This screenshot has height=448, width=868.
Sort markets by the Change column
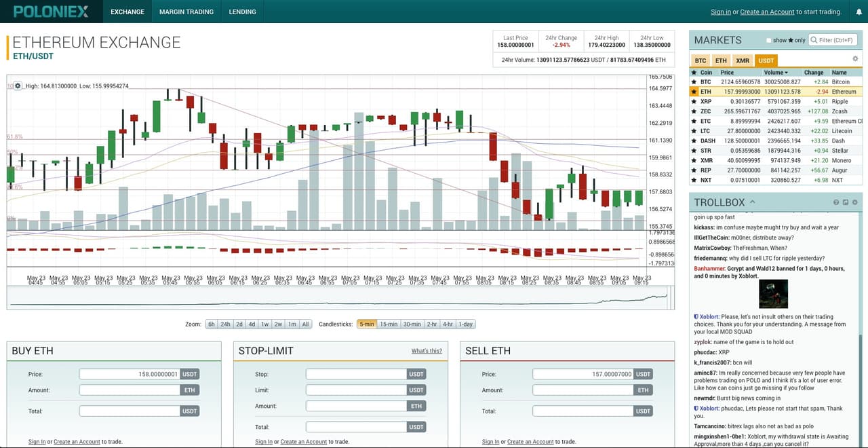click(x=813, y=72)
